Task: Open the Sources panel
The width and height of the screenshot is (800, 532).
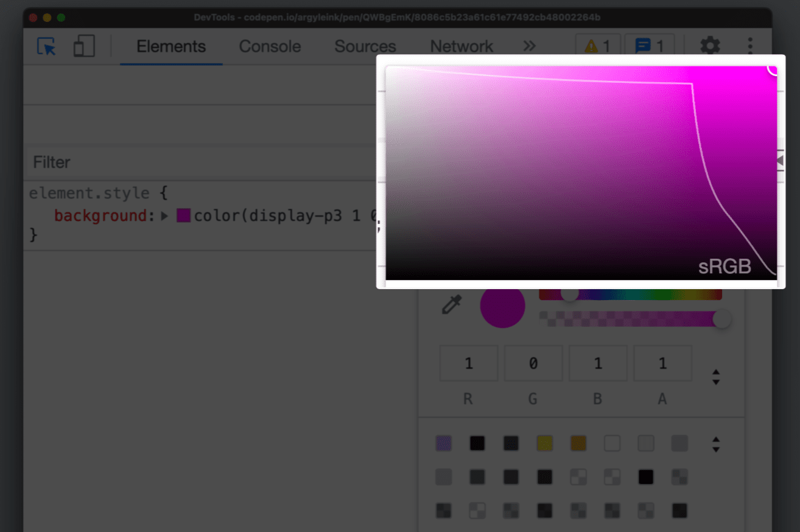Action: [x=365, y=46]
